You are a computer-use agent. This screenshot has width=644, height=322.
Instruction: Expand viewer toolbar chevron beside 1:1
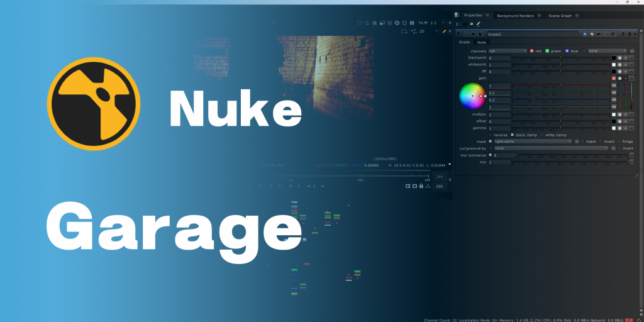click(450, 23)
